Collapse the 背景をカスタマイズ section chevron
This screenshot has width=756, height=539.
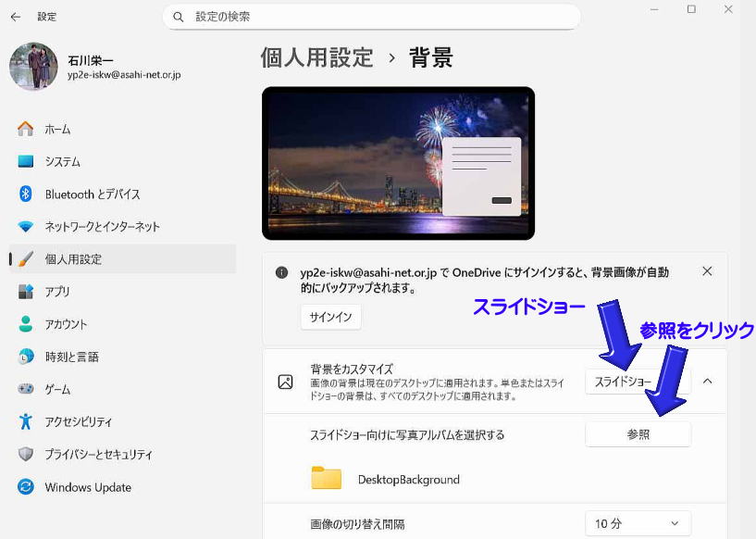click(708, 381)
